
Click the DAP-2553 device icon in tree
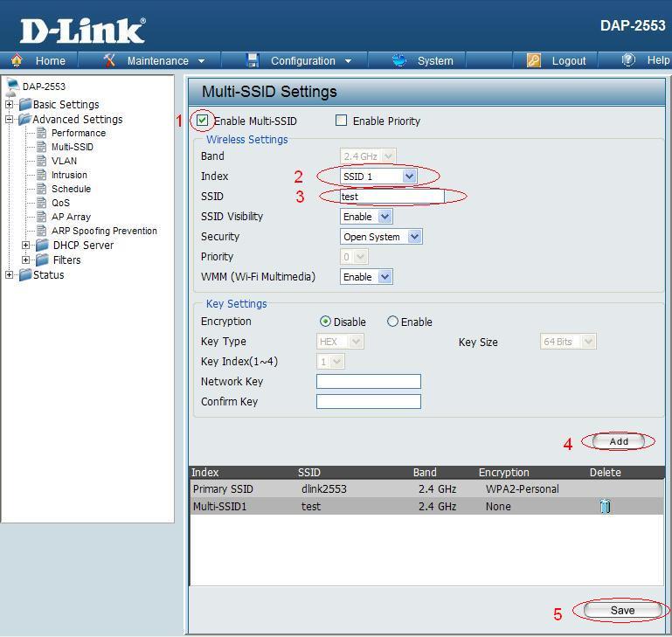(x=11, y=87)
